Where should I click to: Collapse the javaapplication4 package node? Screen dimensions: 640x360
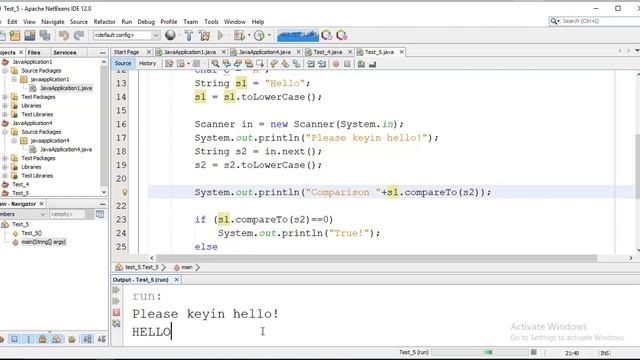point(14,140)
